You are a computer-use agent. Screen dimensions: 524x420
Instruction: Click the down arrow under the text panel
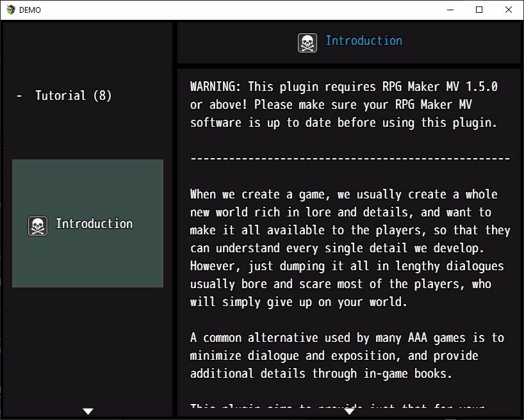tap(349, 411)
